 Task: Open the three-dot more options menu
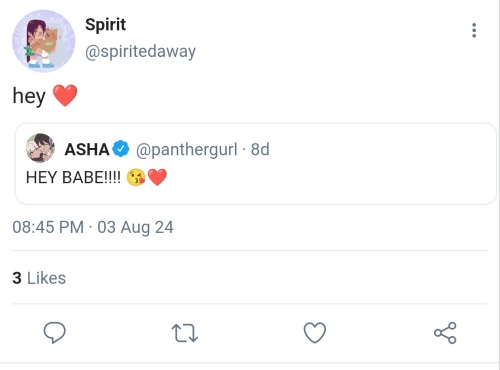pos(474,30)
